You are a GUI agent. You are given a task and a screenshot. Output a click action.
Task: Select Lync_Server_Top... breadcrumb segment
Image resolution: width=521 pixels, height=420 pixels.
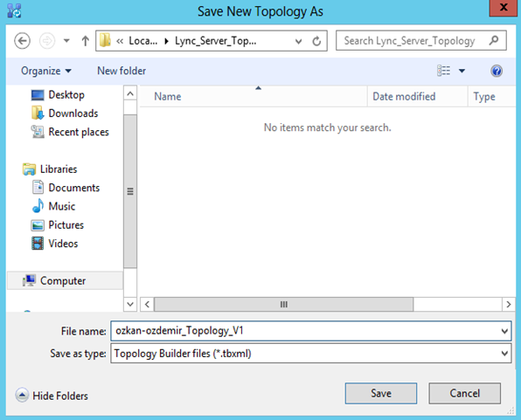tap(215, 41)
